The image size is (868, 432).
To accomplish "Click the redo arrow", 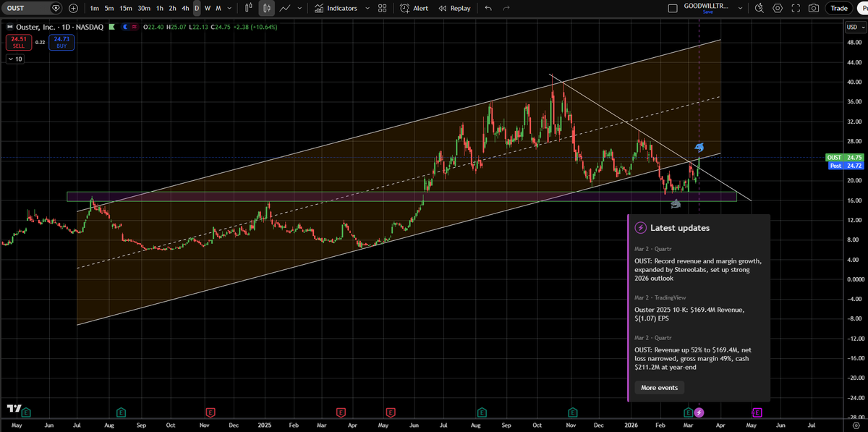I will pos(506,8).
